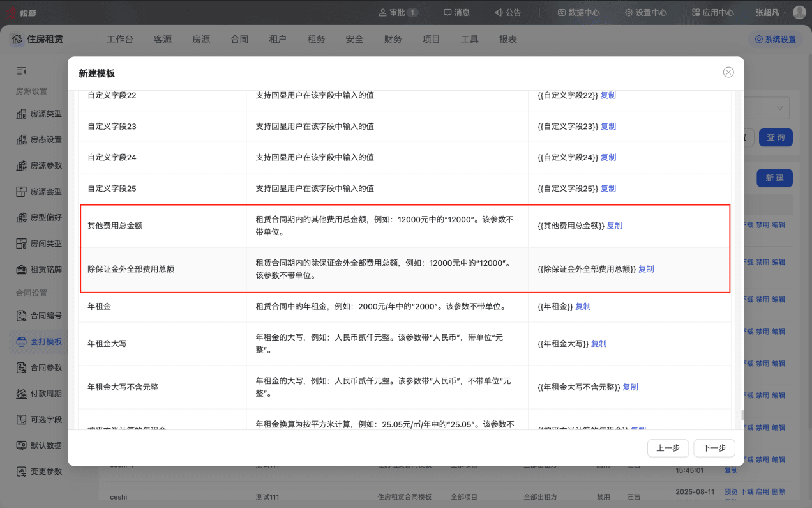Open 房源类型 settings icon
This screenshot has height=508, width=812.
tap(21, 114)
